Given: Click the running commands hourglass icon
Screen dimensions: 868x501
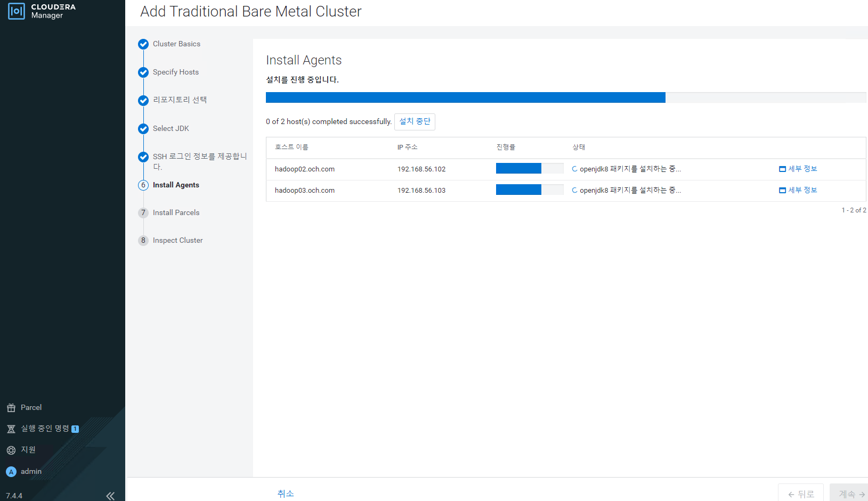Looking at the screenshot, I should pyautogui.click(x=11, y=429).
